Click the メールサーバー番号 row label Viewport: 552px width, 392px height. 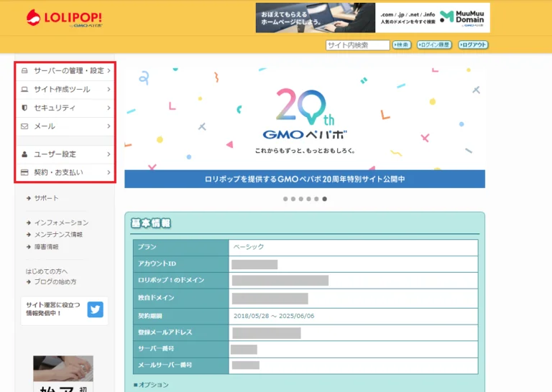point(165,365)
